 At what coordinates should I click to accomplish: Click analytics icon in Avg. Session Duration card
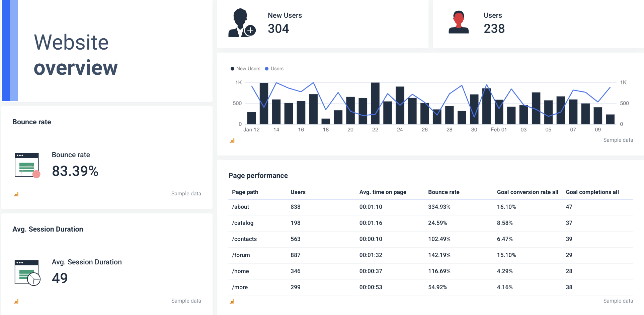(x=16, y=301)
